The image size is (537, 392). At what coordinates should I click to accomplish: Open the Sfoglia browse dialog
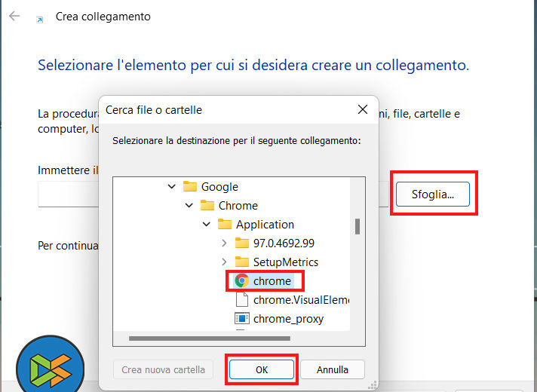pos(433,194)
